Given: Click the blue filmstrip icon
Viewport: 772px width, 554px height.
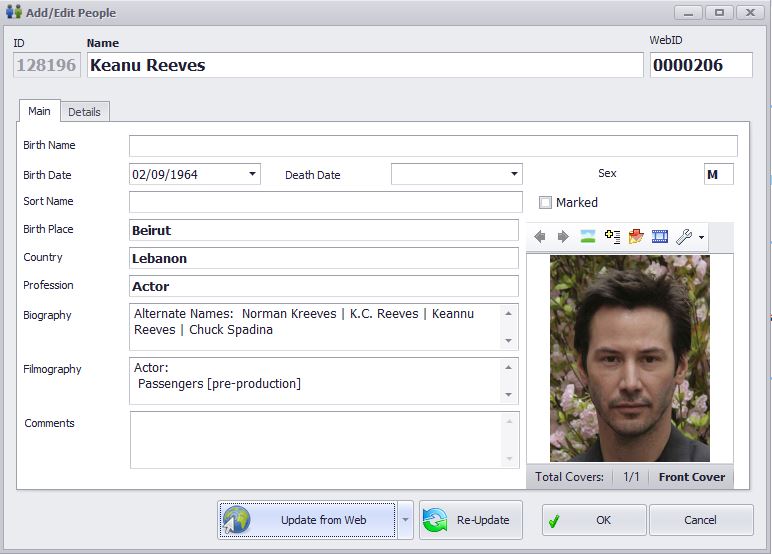Looking at the screenshot, I should 660,237.
